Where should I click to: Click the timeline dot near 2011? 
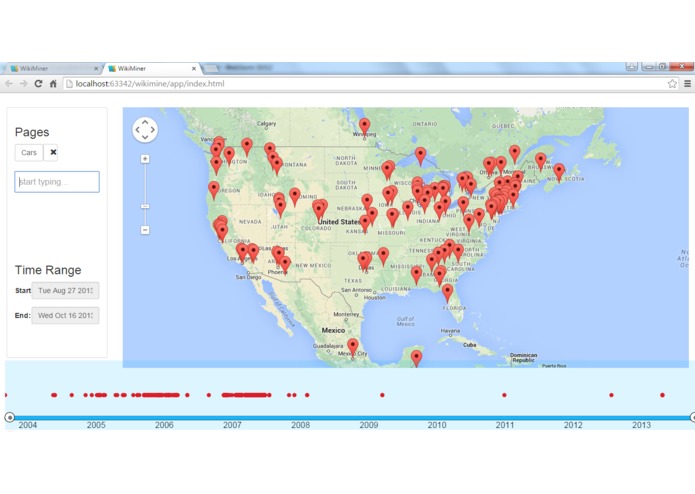(504, 395)
